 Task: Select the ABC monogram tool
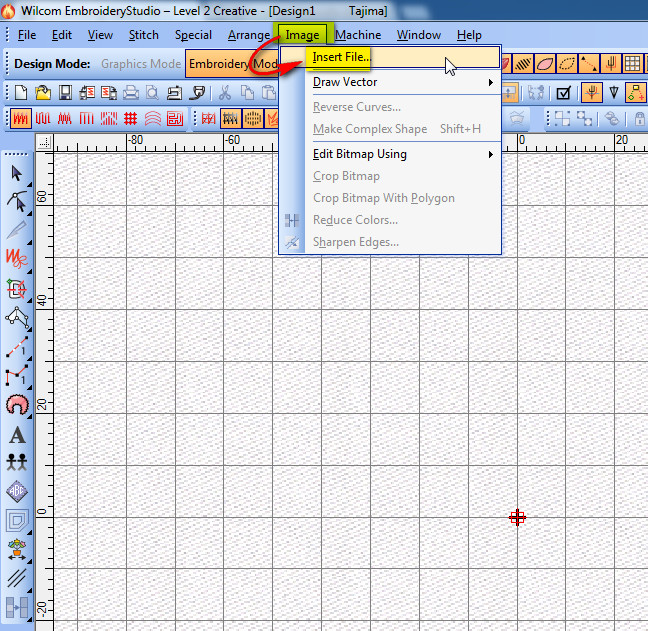click(x=17, y=491)
